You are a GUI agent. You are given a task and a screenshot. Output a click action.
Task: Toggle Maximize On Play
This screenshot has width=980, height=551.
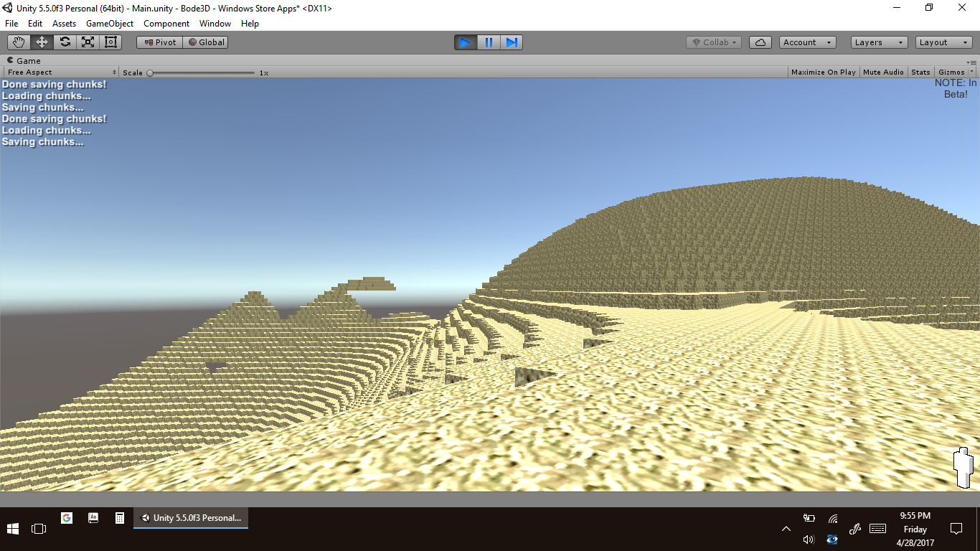823,72
